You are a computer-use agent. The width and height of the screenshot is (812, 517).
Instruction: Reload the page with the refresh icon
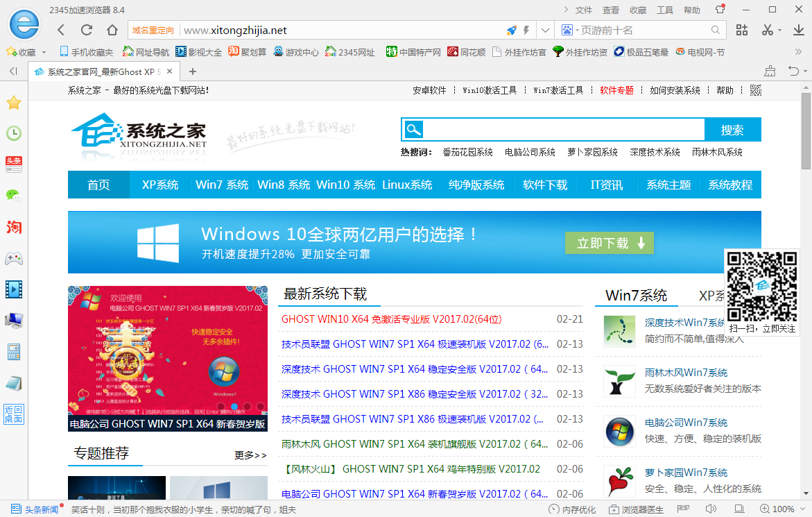(87, 30)
